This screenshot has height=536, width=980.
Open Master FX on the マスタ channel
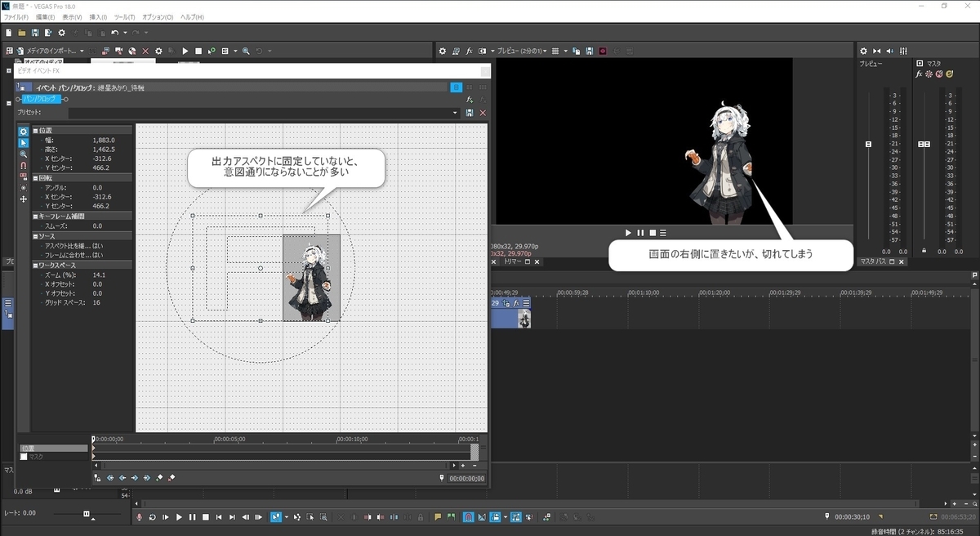(x=919, y=74)
